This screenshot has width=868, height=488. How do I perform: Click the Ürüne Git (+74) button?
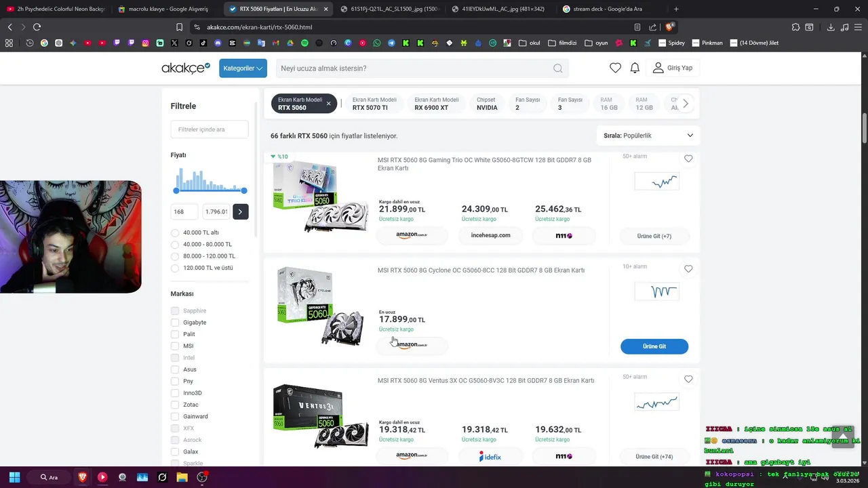(654, 457)
